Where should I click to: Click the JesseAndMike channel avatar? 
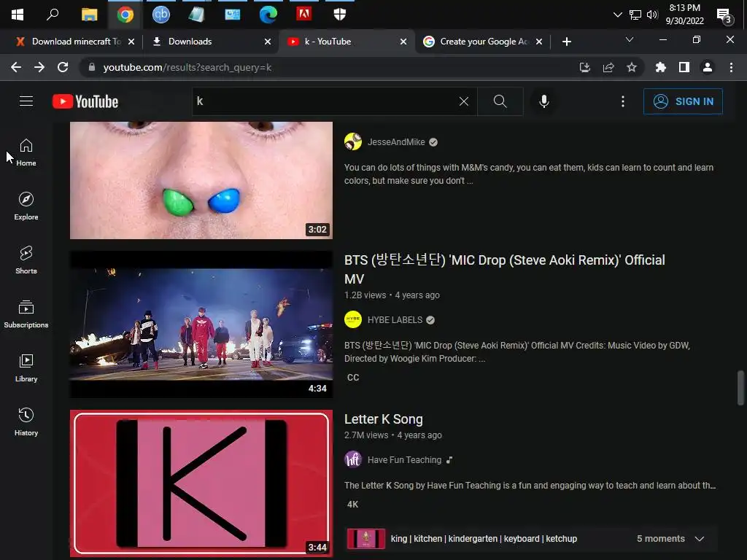(x=353, y=141)
